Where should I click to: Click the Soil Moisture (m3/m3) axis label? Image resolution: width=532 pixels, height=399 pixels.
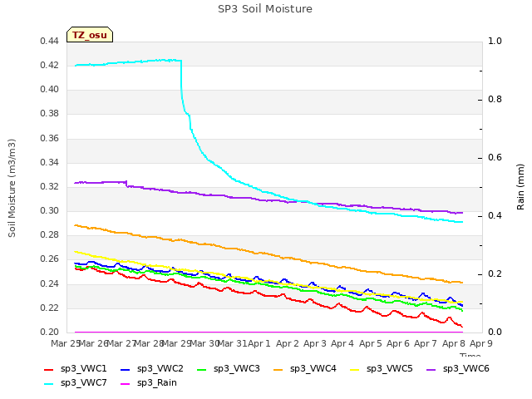(x=12, y=188)
